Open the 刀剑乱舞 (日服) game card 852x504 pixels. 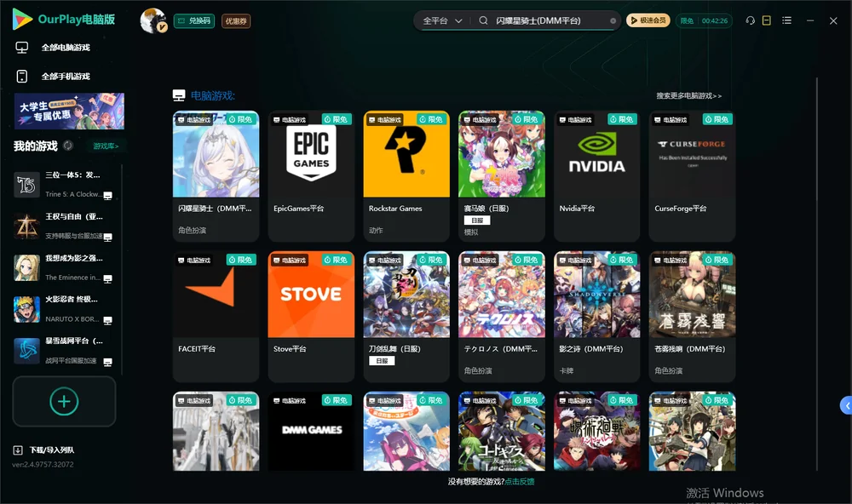(406, 317)
